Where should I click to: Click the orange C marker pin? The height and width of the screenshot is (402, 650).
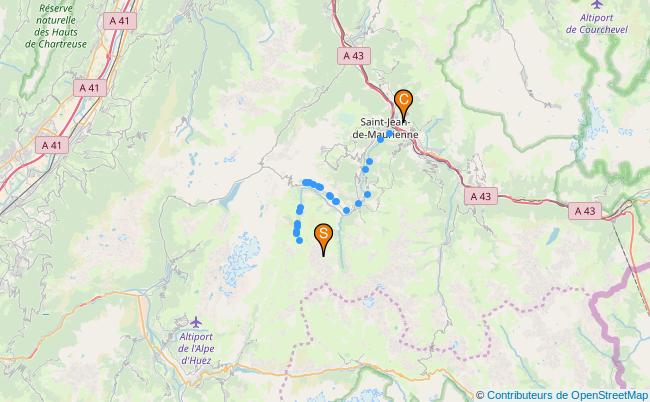coord(403,105)
